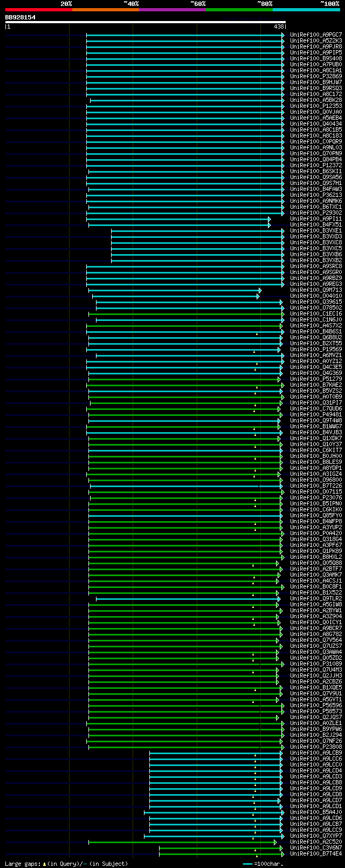Open the UniRef100_Q39615 hit
Screen dimensions: 345x868
316,302
